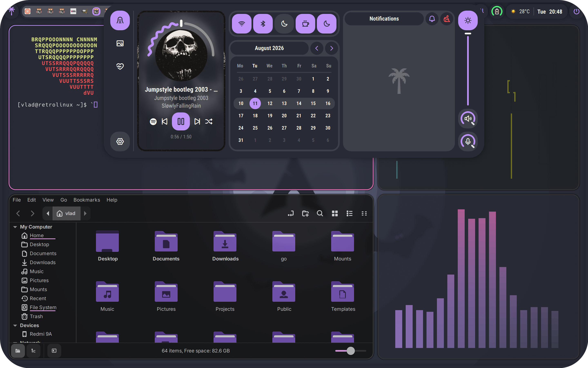Toggle Wi-Fi quick setting

coord(242,24)
